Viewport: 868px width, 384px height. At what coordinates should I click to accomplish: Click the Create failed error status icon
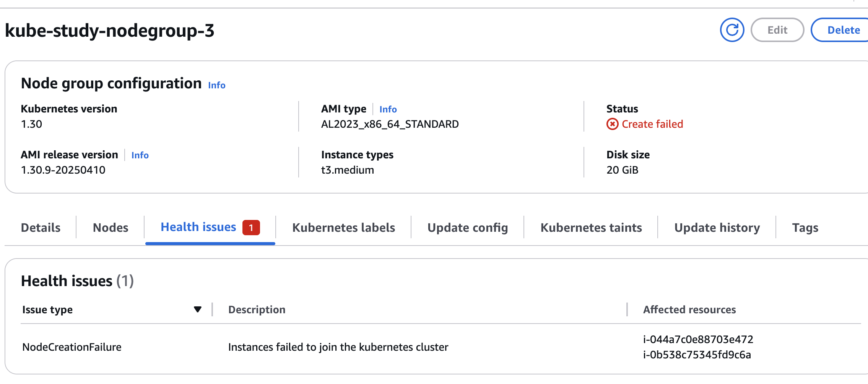[612, 124]
